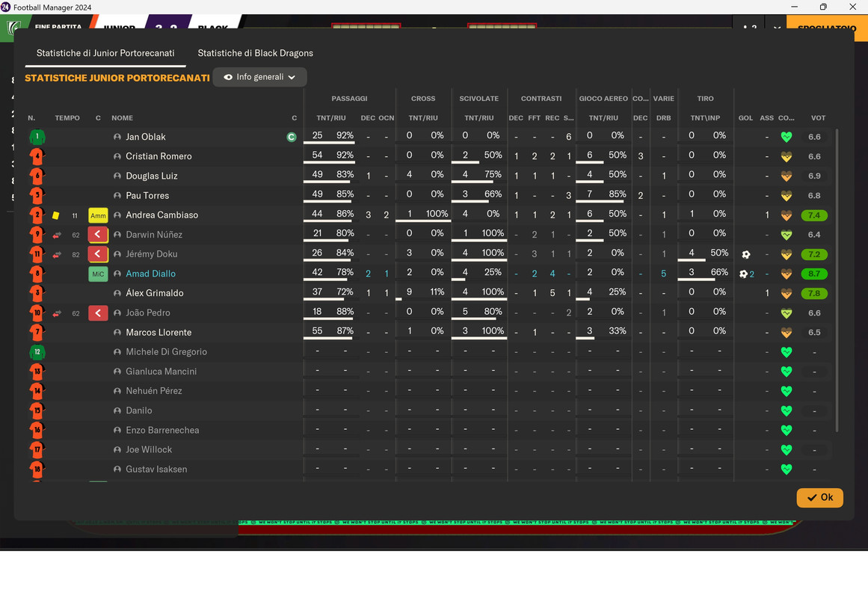Maximize the Football Manager 2024 window
Image resolution: width=868 pixels, height=598 pixels.
click(x=823, y=7)
